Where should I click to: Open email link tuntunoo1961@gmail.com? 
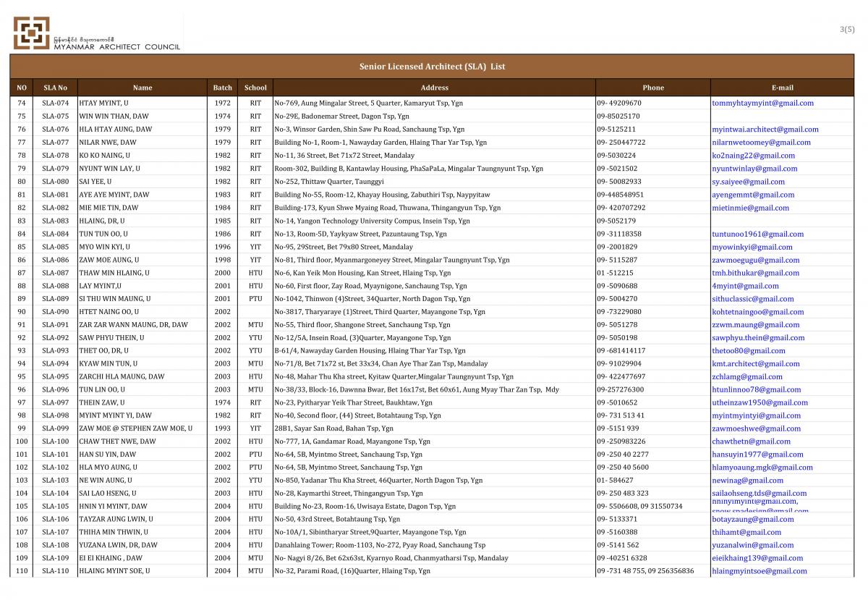757,234
